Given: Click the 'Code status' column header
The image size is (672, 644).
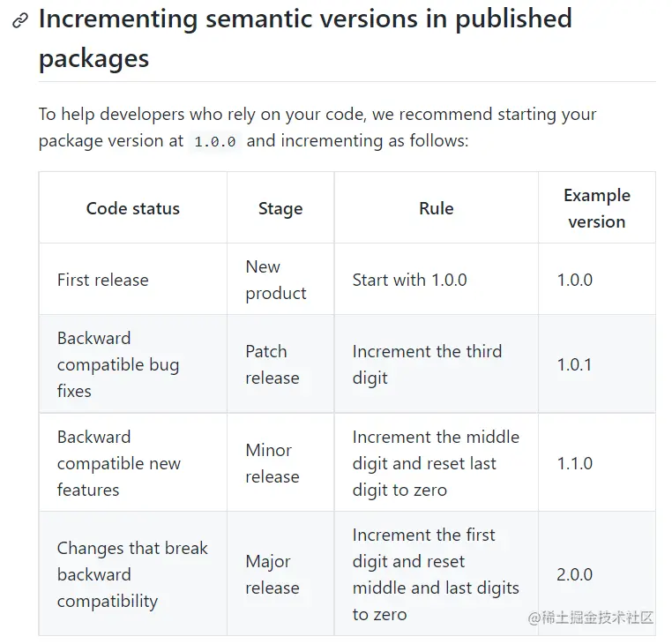Looking at the screenshot, I should (133, 208).
